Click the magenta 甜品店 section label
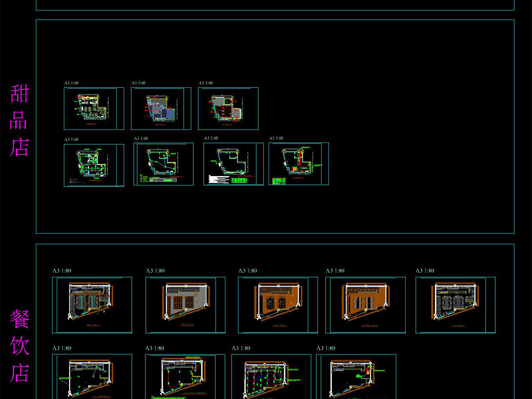Viewport: 532px width, 399px height. point(20,121)
